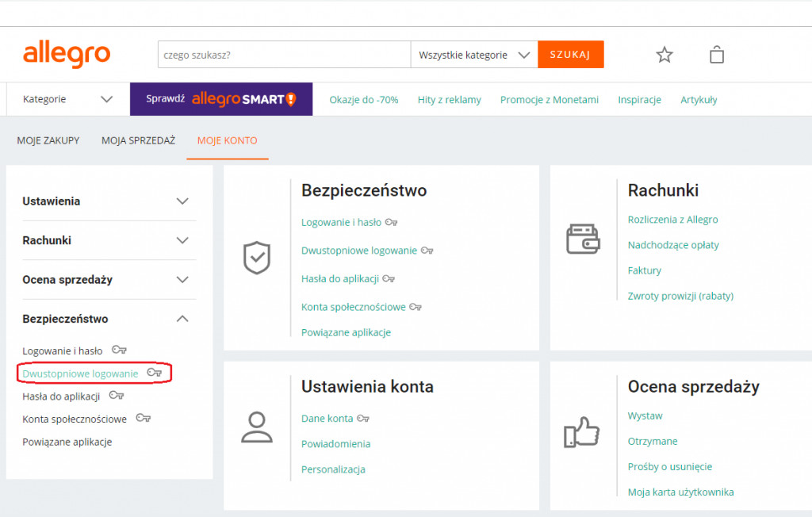
Task: Open the Personalizacja link
Action: tap(333, 469)
